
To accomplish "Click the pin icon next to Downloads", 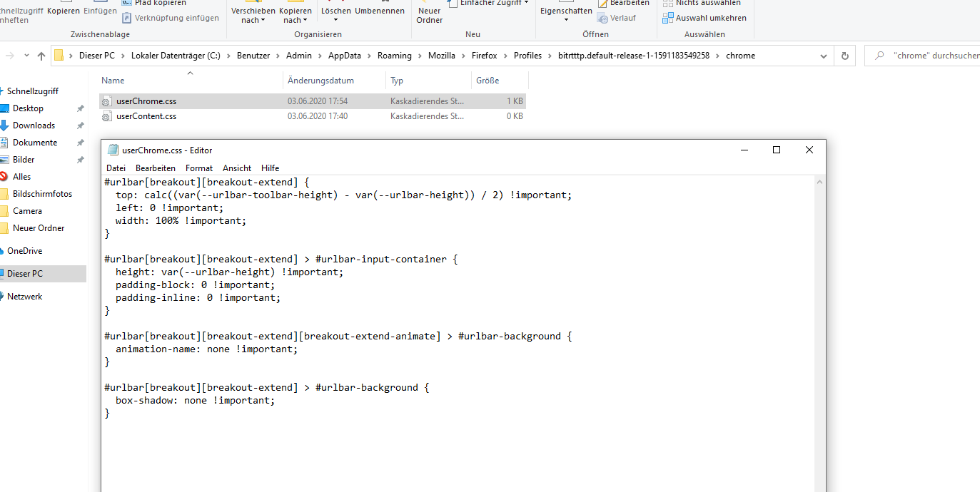I will pos(80,125).
